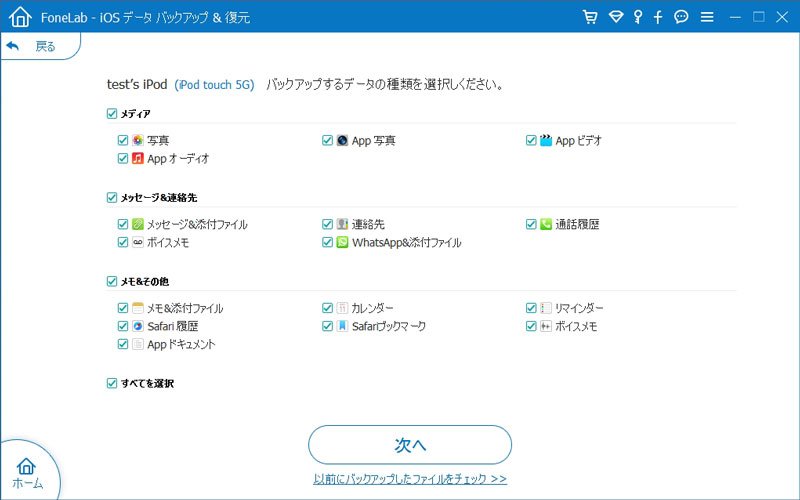This screenshot has width=800, height=500.
Task: Go back with 戻る button
Action: pyautogui.click(x=40, y=46)
